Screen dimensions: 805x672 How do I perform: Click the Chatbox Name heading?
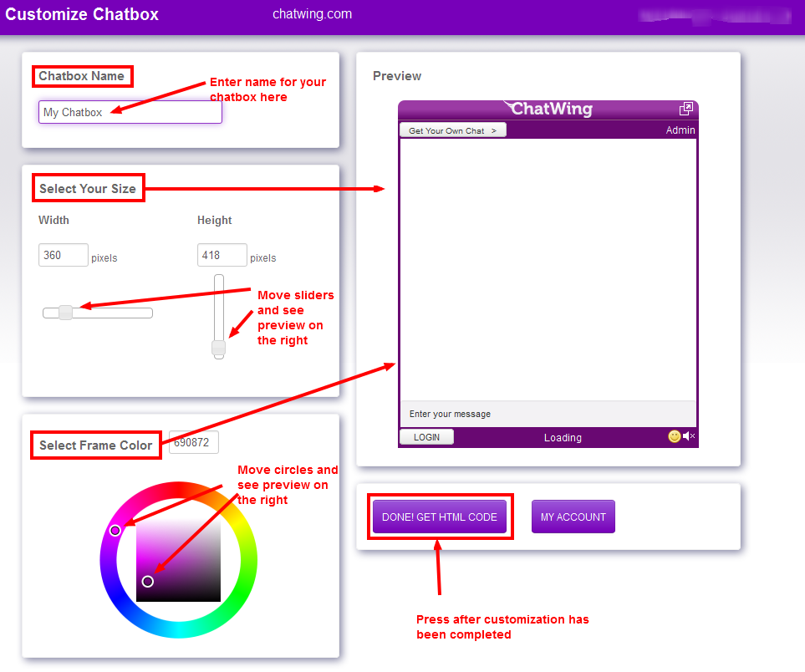click(82, 76)
